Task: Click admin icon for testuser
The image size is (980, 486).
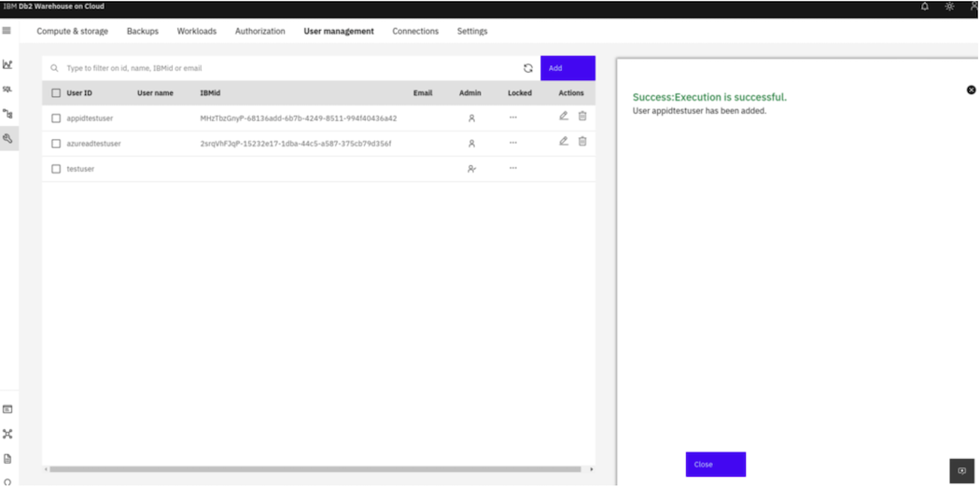Action: click(472, 169)
